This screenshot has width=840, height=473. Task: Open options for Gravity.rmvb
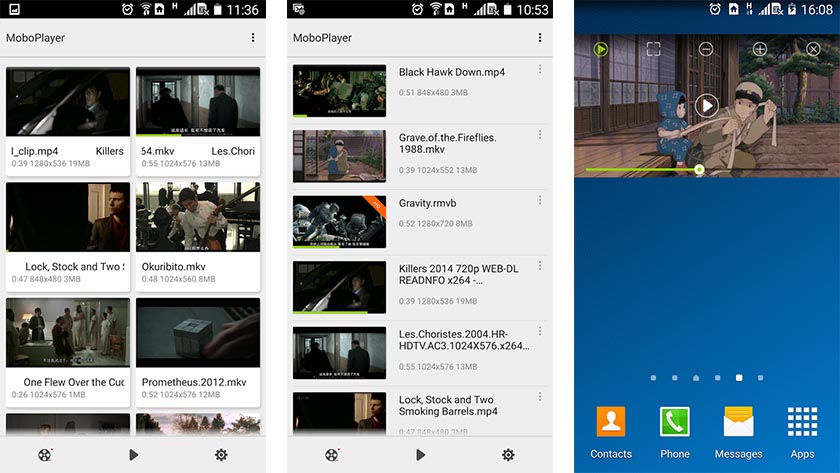[x=540, y=200]
